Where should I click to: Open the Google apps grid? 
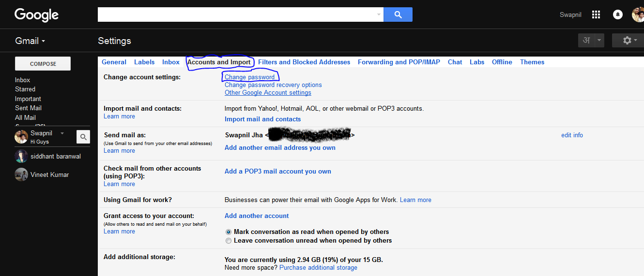click(596, 15)
